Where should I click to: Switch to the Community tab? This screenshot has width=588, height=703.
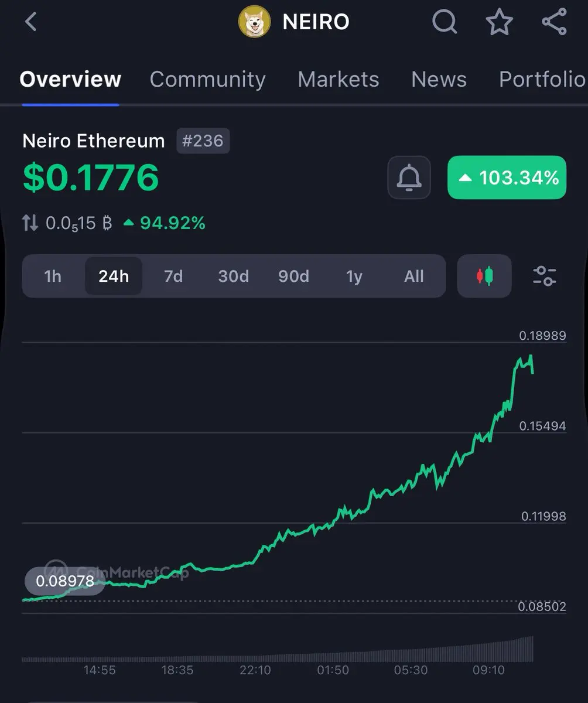tap(207, 79)
